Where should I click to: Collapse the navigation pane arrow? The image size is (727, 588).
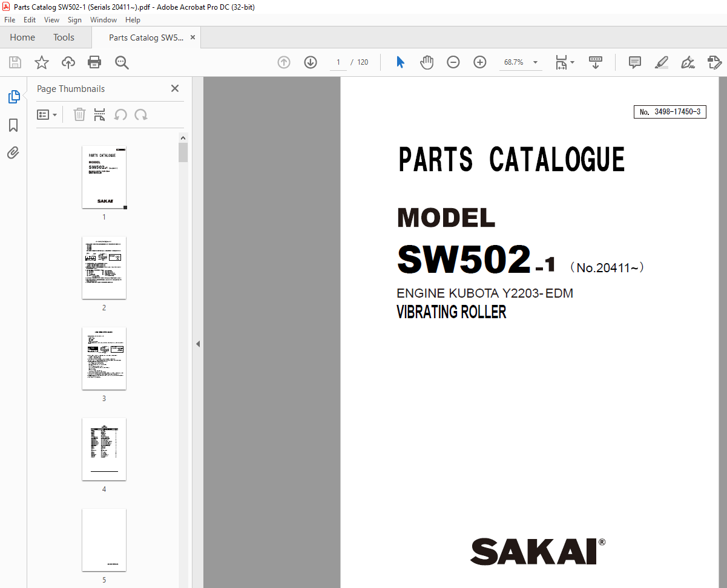pos(197,344)
